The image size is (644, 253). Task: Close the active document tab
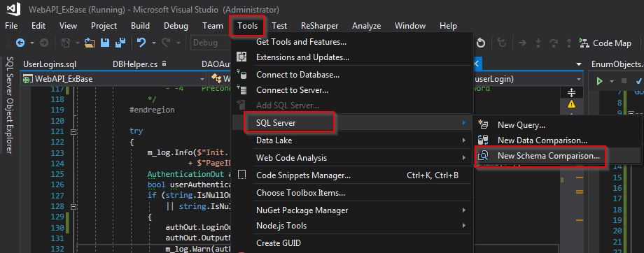(476, 64)
